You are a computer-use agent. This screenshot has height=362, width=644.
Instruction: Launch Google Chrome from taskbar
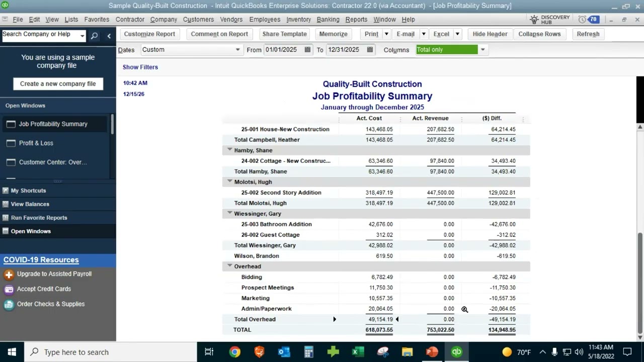[x=235, y=352]
